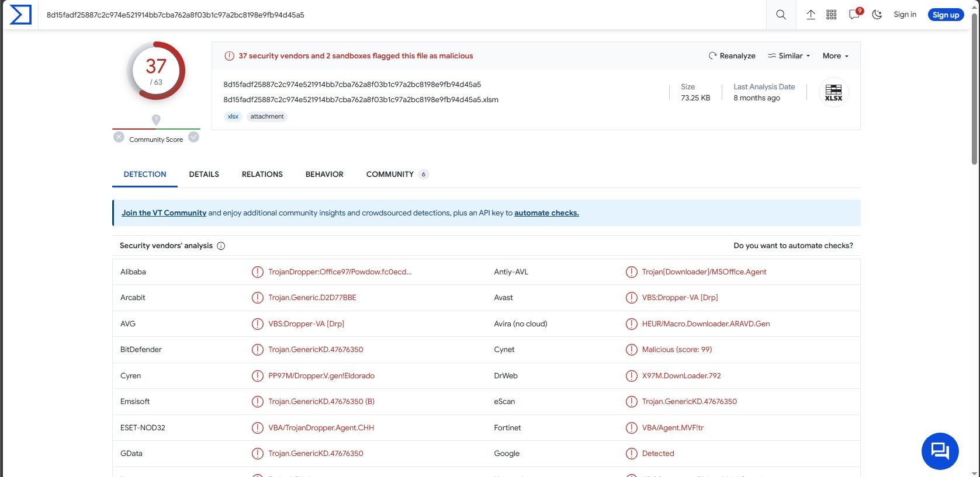Click Reanalyze button
980x477 pixels.
tap(732, 56)
